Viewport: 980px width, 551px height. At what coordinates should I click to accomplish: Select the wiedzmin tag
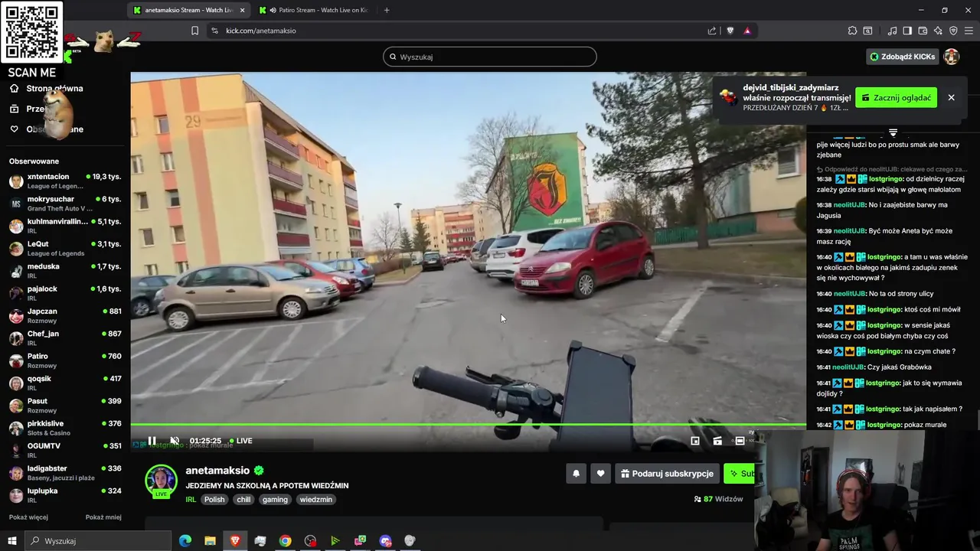(316, 500)
